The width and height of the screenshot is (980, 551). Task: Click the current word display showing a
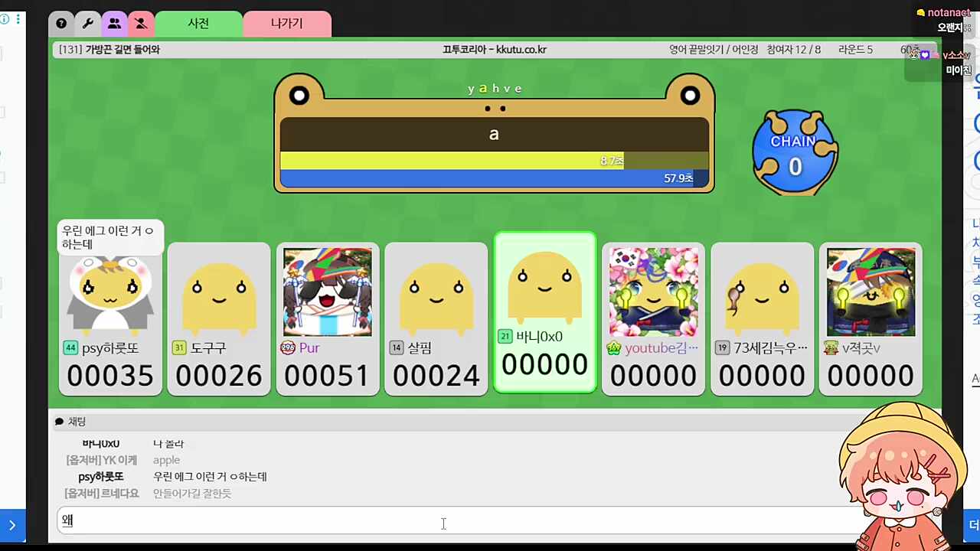coord(495,134)
